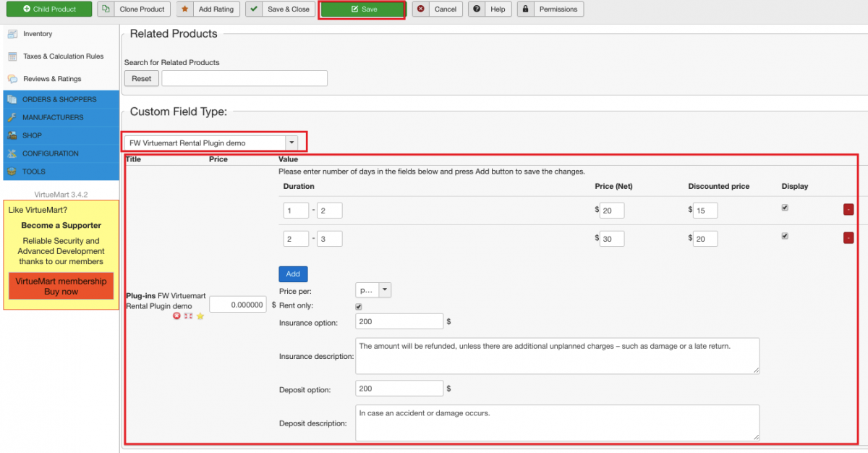Click the yellow star icon under the plugin title

pyautogui.click(x=200, y=316)
